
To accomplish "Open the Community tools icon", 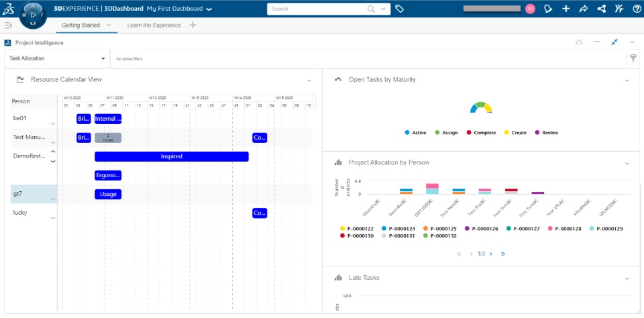I will tap(619, 9).
